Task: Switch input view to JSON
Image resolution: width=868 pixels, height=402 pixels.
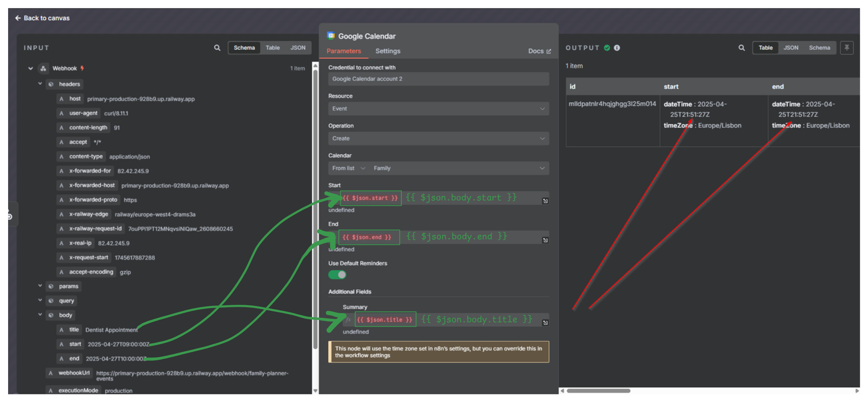Action: (298, 48)
